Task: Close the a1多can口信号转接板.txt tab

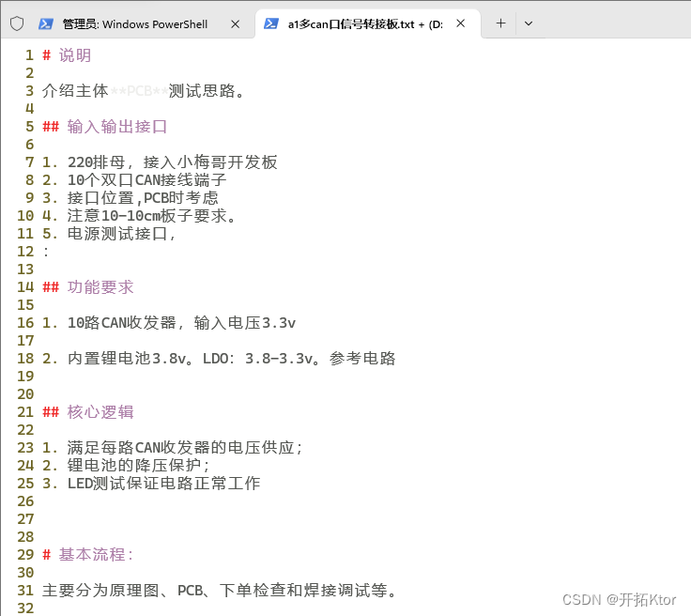Action: click(x=461, y=23)
